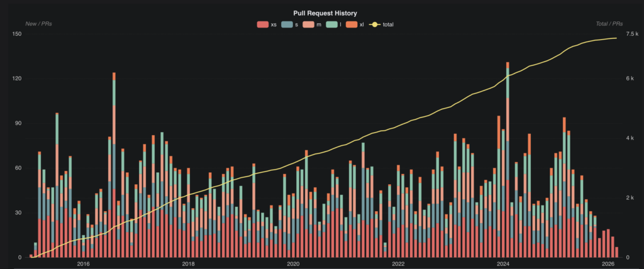
Task: Click the Pull Request History chart title
Action: [x=321, y=13]
